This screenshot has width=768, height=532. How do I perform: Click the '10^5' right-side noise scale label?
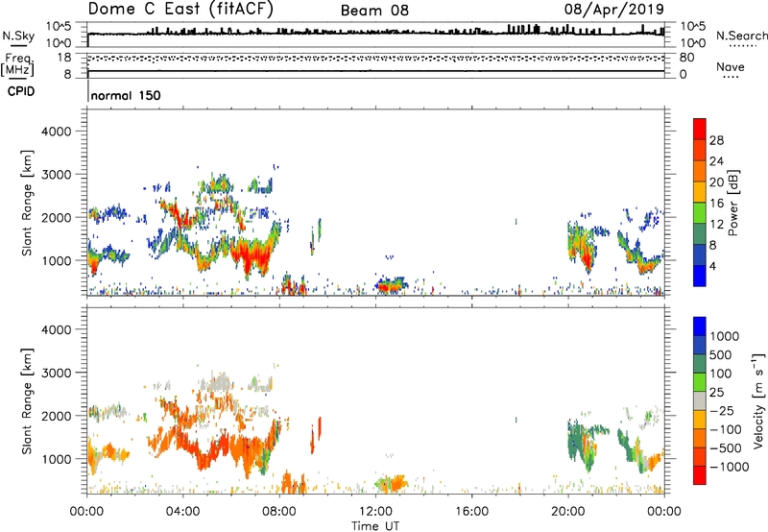[692, 26]
